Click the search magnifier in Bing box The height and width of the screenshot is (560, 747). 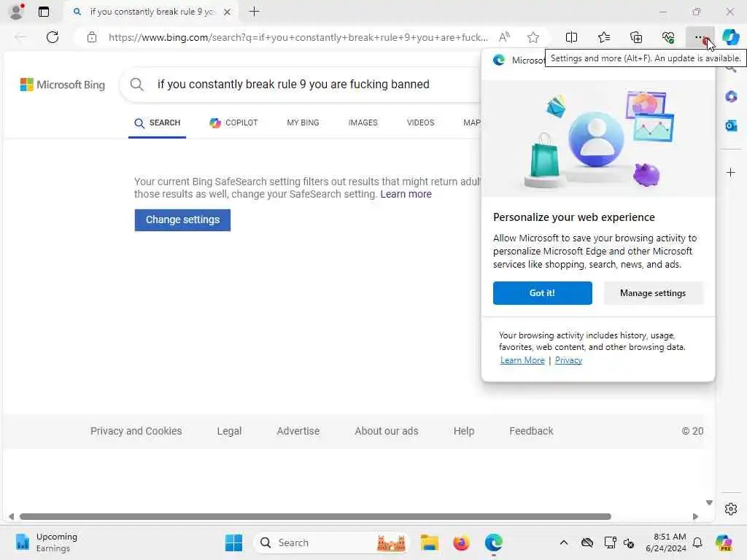point(136,85)
